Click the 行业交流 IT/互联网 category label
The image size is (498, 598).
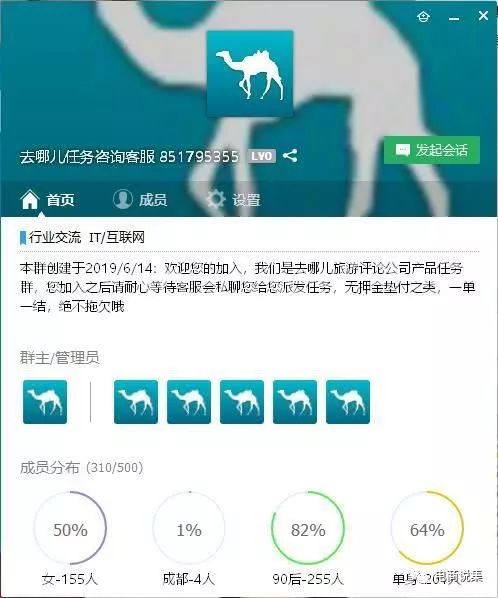pyautogui.click(x=87, y=238)
